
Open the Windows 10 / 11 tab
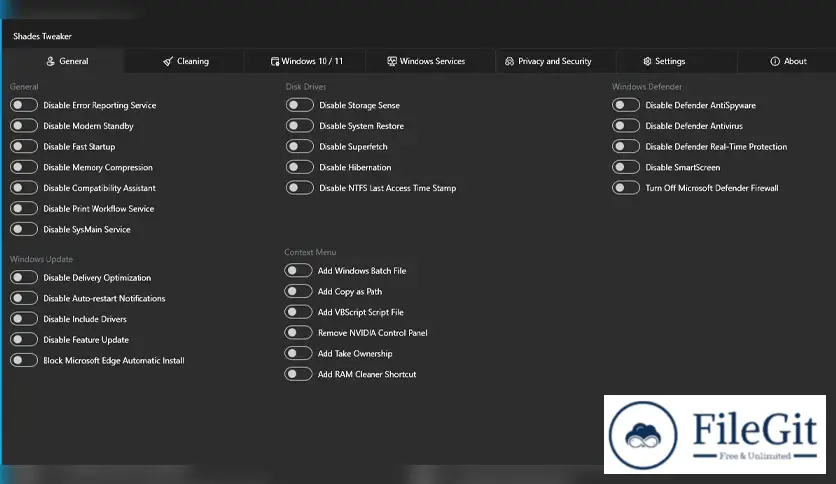[x=306, y=61]
